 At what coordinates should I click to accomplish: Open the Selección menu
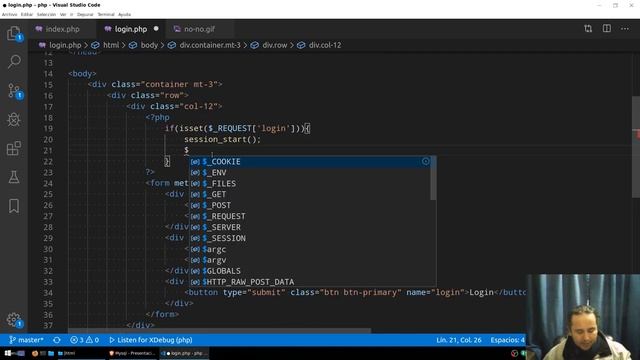pos(46,14)
